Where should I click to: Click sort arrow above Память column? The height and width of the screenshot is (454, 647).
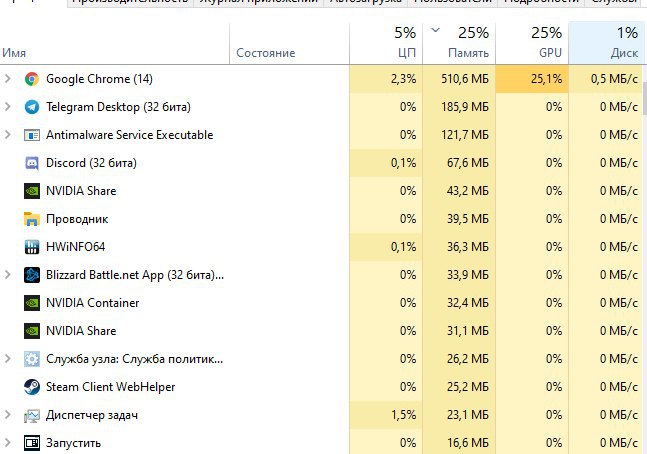pyautogui.click(x=435, y=30)
